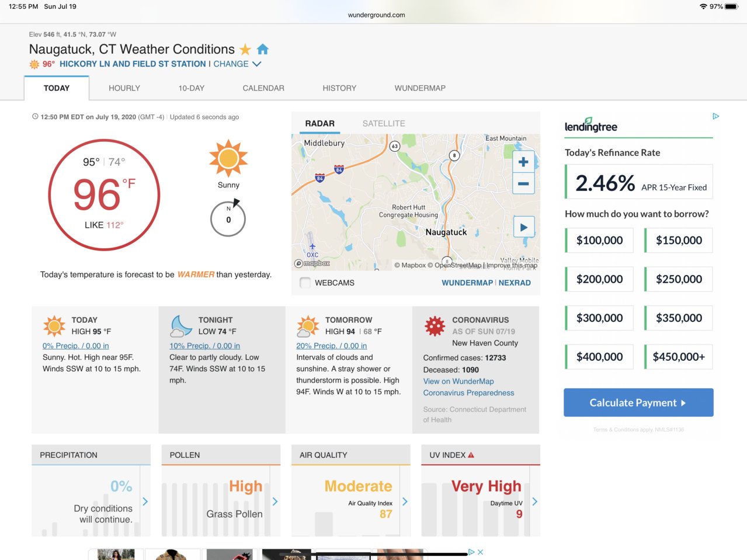The height and width of the screenshot is (560, 747).
Task: Click the LendingTree logo
Action: click(591, 125)
